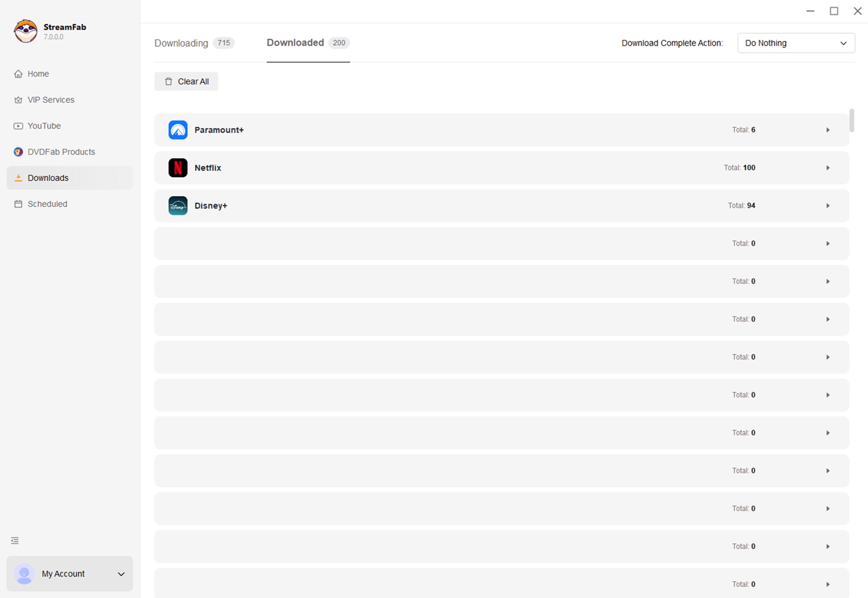Viewport: 868px width, 598px height.
Task: Click the StreamFab sloth logo
Action: click(26, 31)
